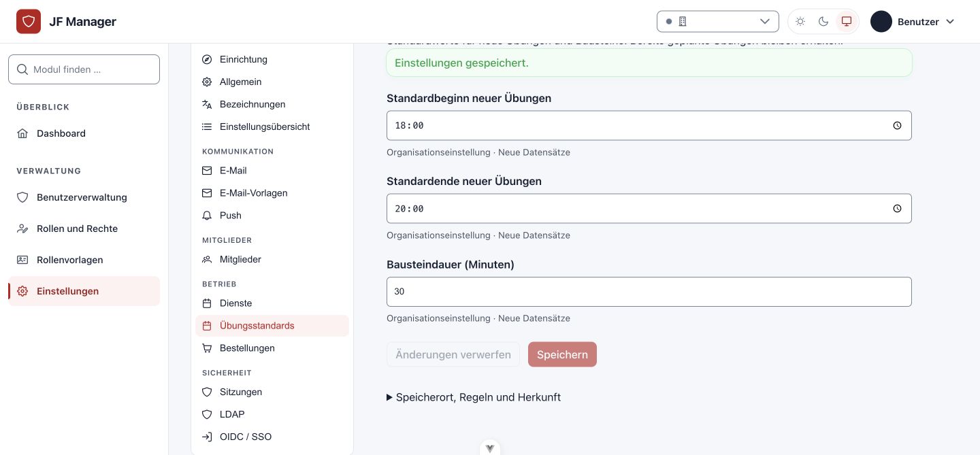This screenshot has height=455, width=980.
Task: Open Rollenvorlagen in the sidebar
Action: pos(84,260)
